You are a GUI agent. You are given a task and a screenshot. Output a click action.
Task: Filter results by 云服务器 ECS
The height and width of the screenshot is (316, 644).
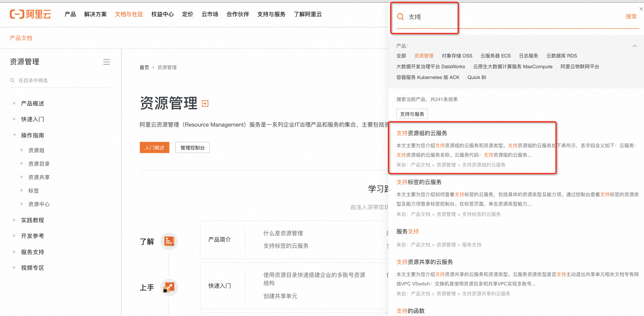(x=495, y=56)
